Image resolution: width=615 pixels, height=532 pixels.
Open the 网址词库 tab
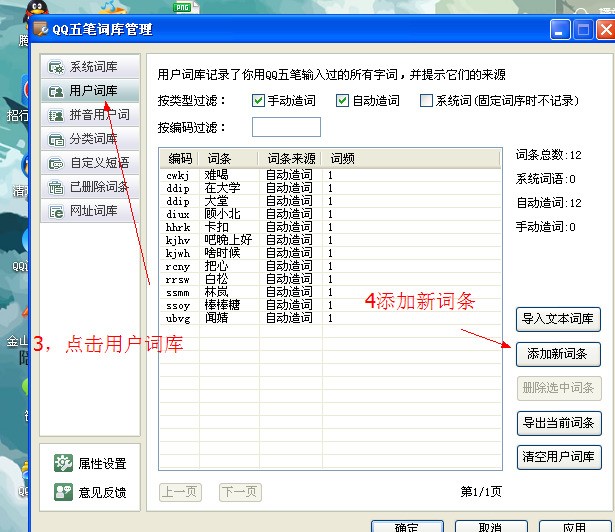[90, 211]
